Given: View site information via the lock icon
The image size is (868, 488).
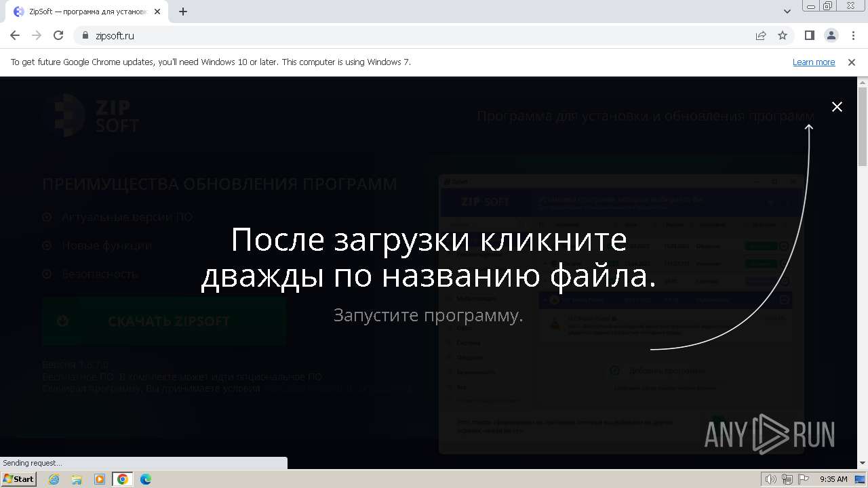Looking at the screenshot, I should click(85, 35).
